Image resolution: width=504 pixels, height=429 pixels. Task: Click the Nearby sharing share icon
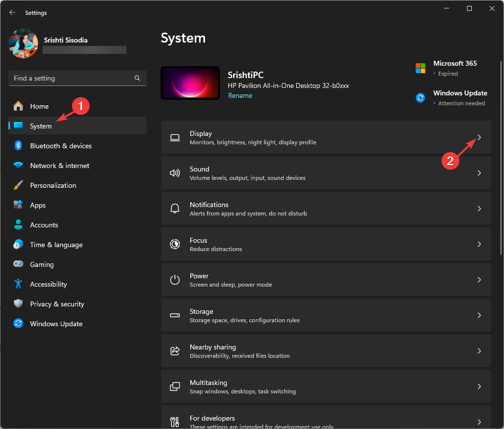tap(175, 351)
